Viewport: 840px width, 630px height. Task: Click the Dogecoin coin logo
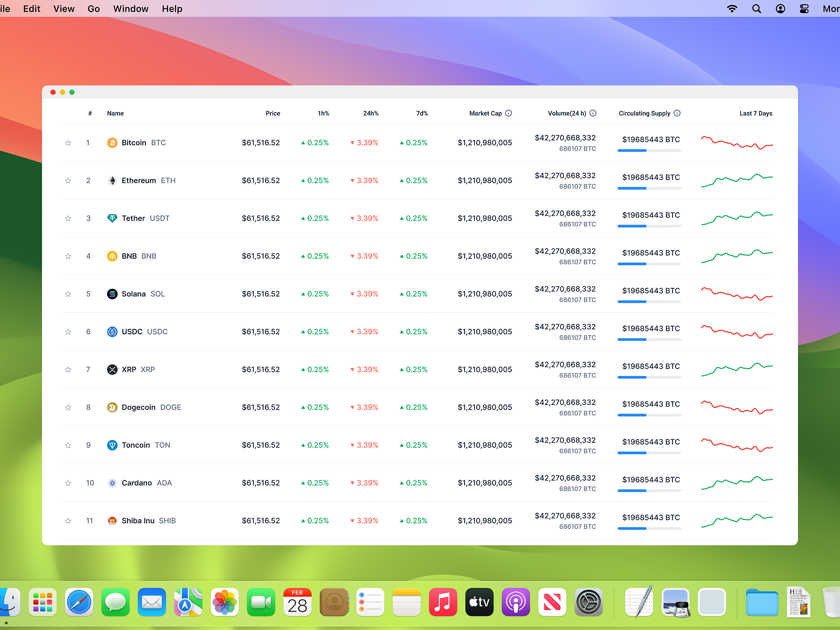[112, 407]
